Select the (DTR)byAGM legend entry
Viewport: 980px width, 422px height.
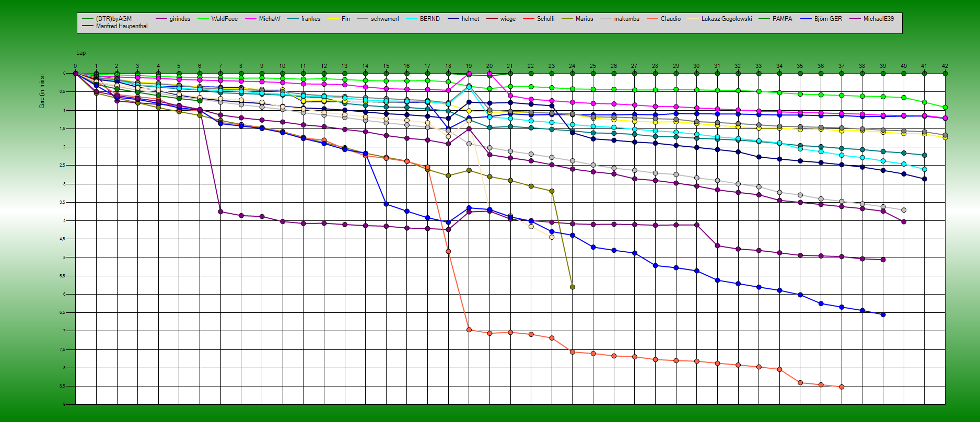(107, 19)
